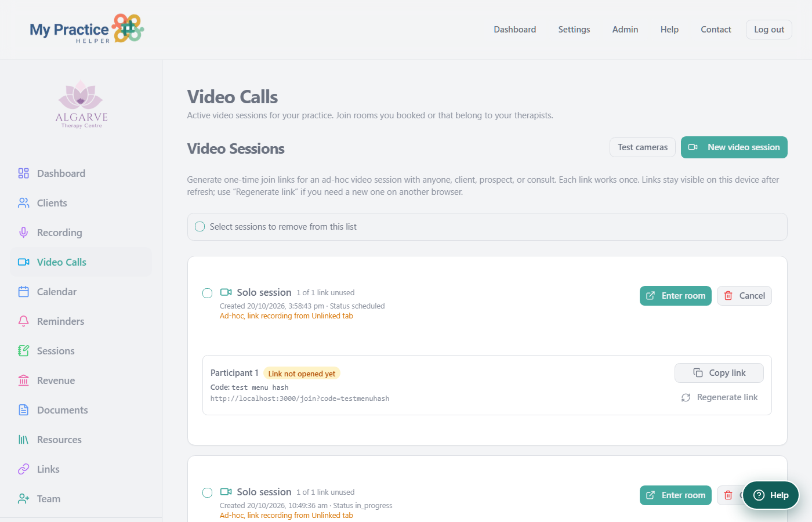Open Documents in the sidebar
This screenshot has width=812, height=522.
[x=81, y=410]
